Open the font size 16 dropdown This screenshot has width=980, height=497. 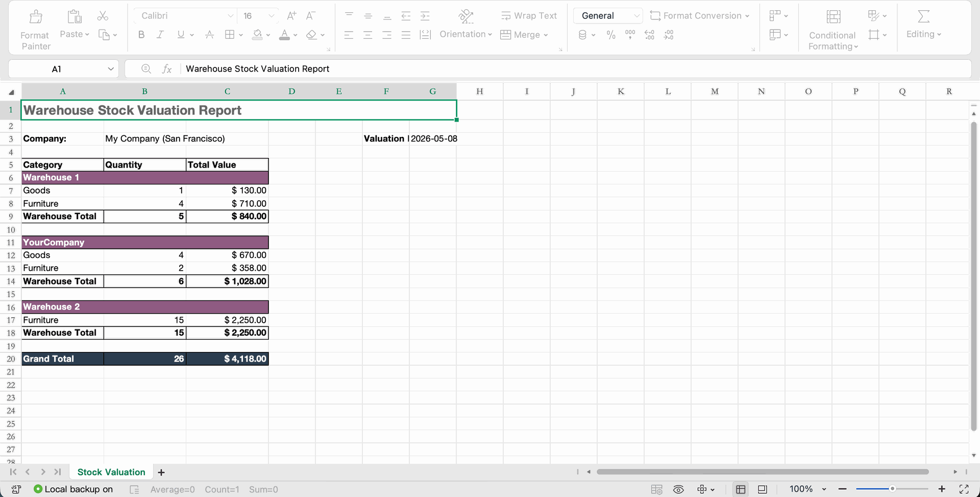click(272, 16)
